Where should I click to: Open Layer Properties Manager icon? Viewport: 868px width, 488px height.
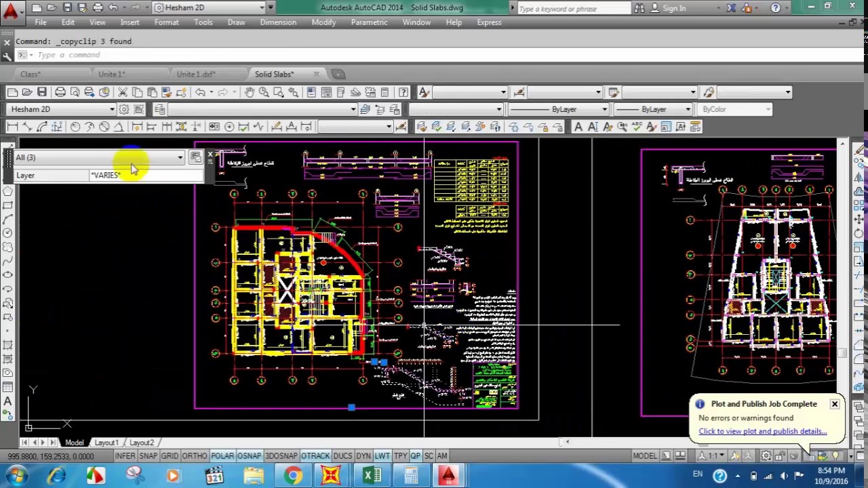[x=160, y=109]
